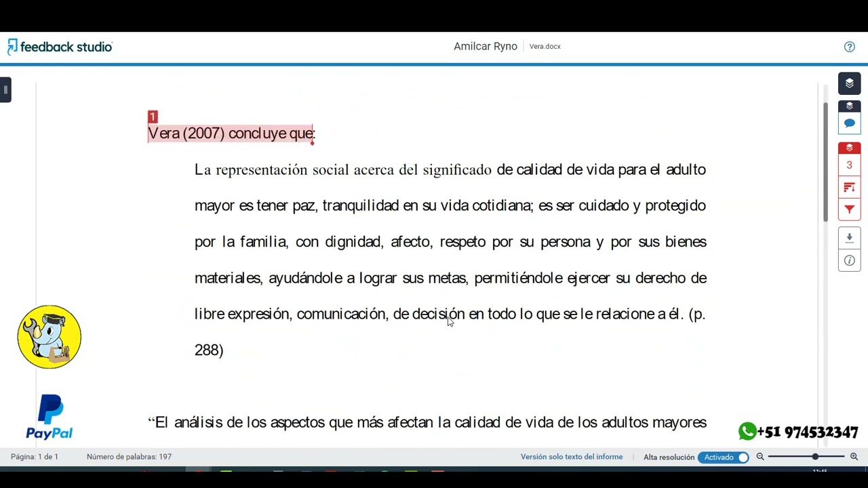Click the Página: 1 de 1 indicator

[35, 457]
